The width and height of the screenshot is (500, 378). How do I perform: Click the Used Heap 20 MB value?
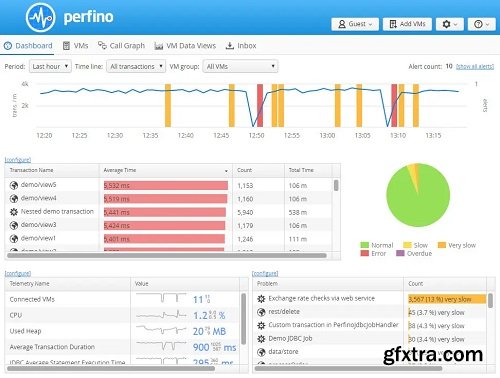click(209, 331)
